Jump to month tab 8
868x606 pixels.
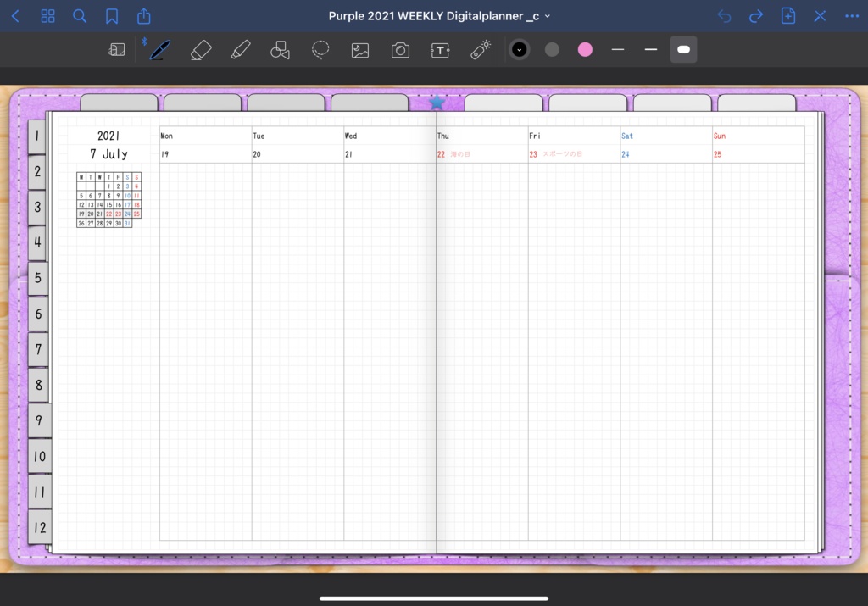point(39,385)
